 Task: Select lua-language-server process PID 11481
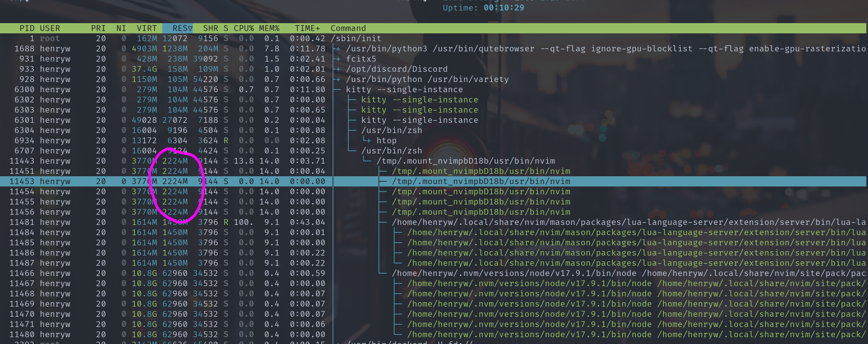coord(433,222)
